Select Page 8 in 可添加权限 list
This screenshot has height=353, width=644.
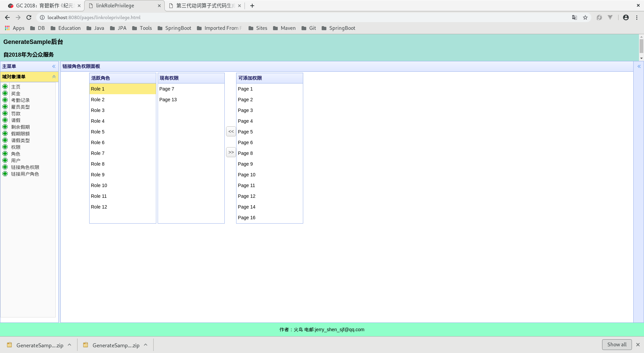[270, 153]
